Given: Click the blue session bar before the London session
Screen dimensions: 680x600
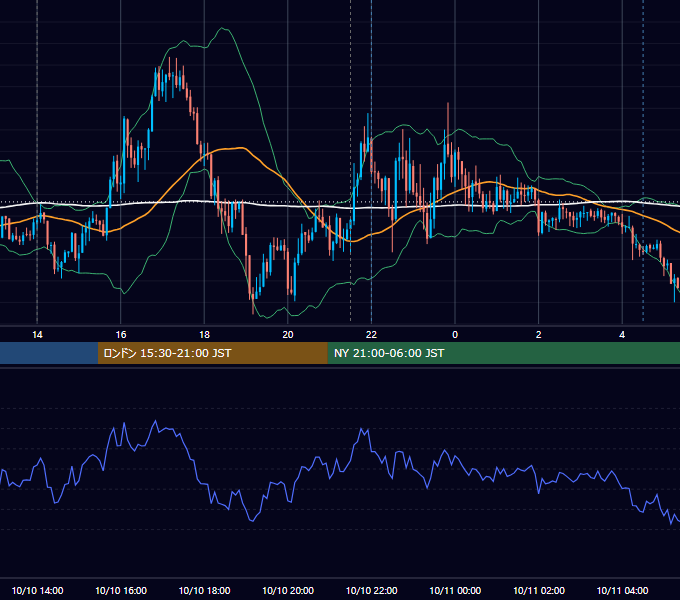Looking at the screenshot, I should [49, 353].
